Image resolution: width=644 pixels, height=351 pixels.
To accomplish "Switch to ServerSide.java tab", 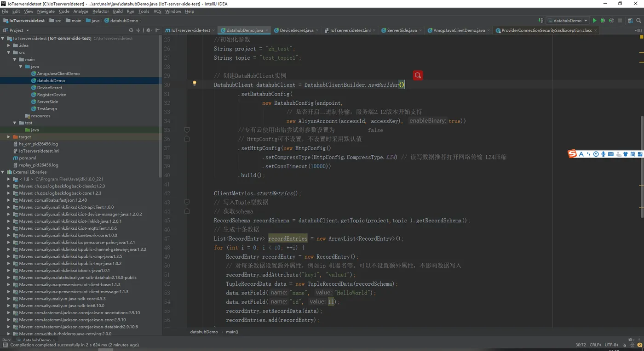I will click(x=402, y=30).
